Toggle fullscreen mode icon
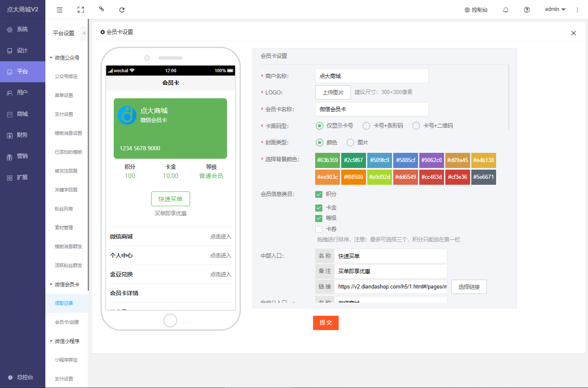Image resolution: width=588 pixels, height=388 pixels. pyautogui.click(x=81, y=10)
